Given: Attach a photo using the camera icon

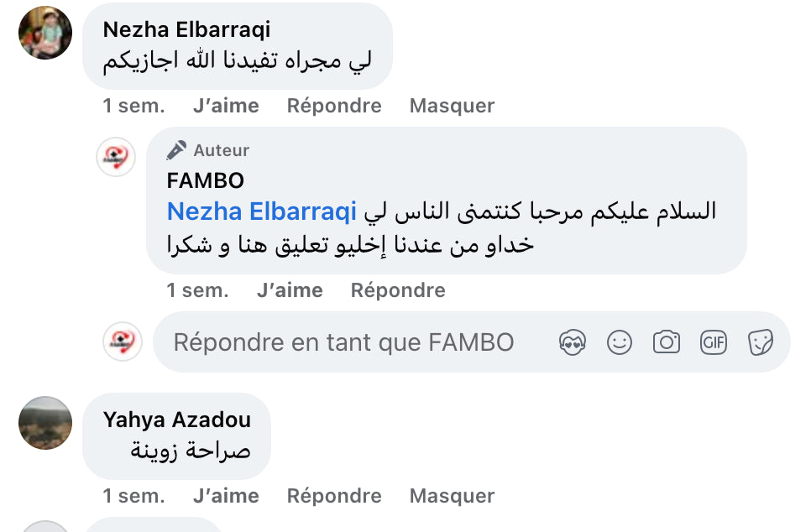Looking at the screenshot, I should (x=667, y=342).
